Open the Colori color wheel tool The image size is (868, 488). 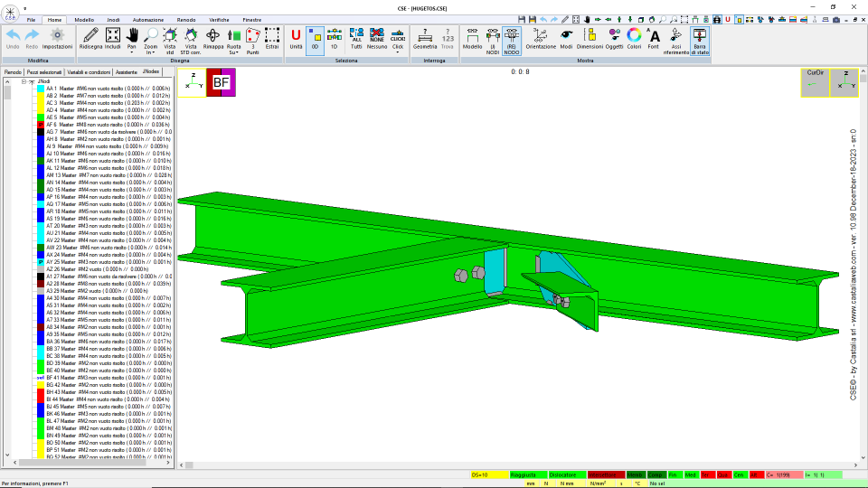tap(634, 40)
